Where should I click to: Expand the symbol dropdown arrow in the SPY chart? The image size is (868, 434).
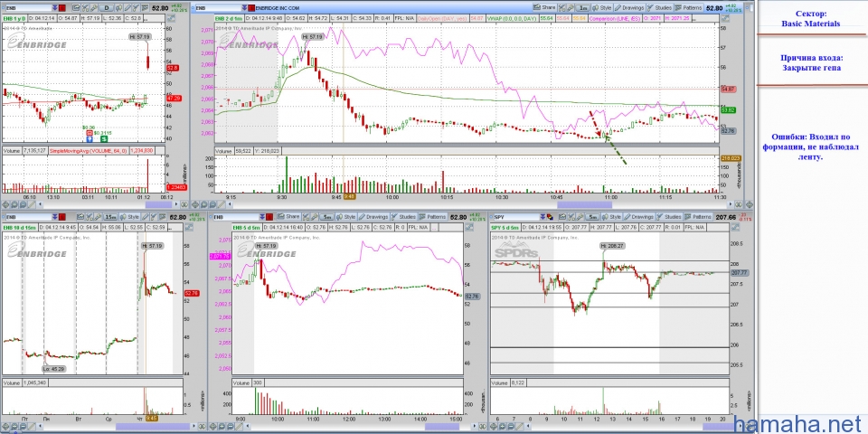pyautogui.click(x=542, y=217)
